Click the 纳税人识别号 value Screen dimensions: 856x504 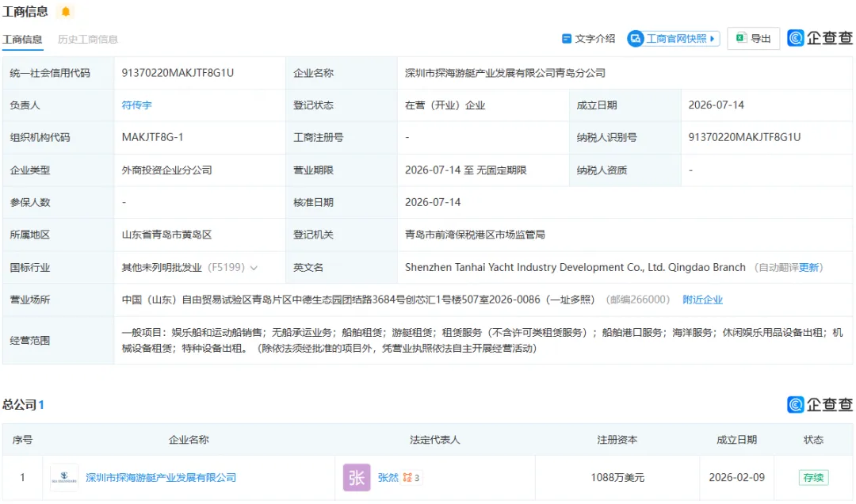click(744, 138)
